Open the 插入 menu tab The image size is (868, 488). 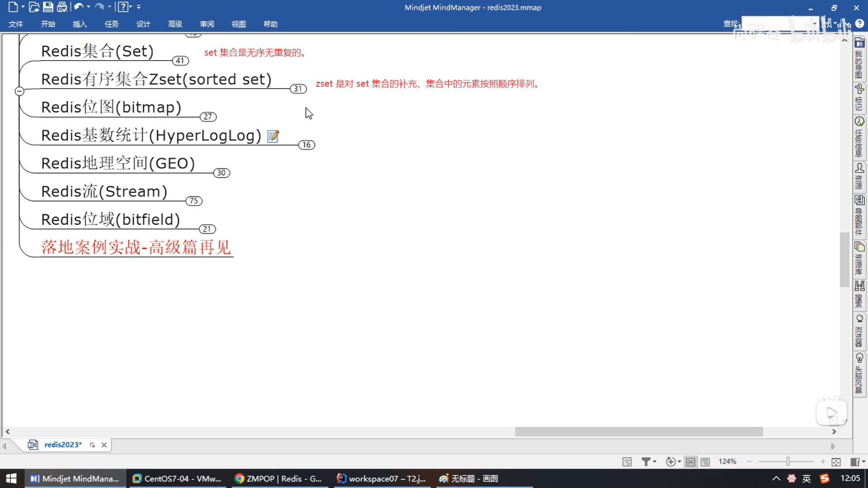coord(80,24)
